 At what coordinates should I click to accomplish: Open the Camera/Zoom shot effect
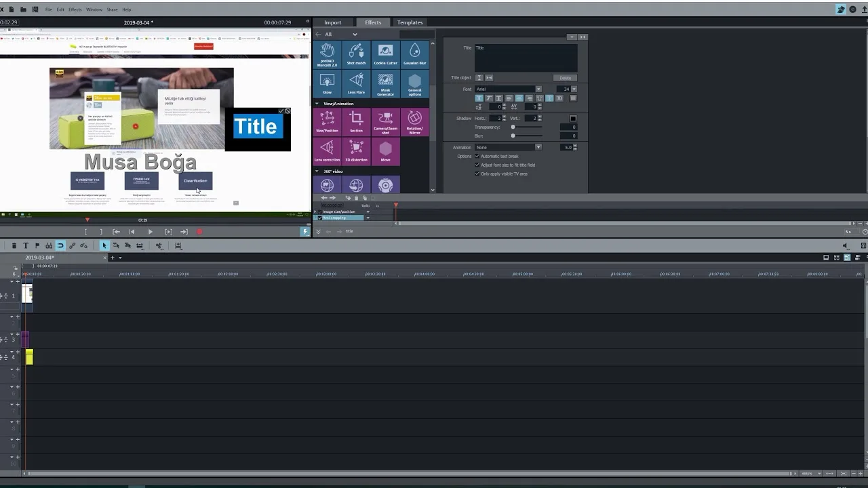coord(385,122)
